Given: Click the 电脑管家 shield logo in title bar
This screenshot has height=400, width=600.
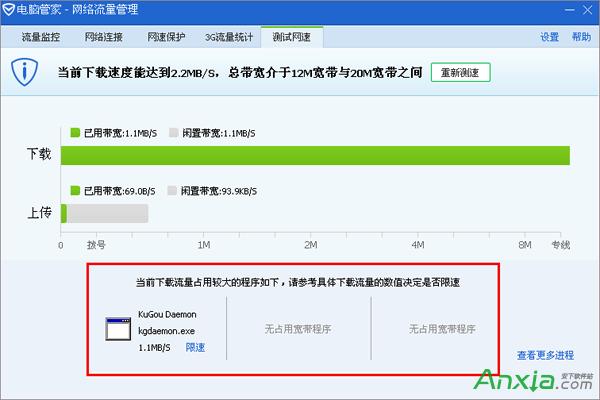Looking at the screenshot, I should tap(10, 10).
